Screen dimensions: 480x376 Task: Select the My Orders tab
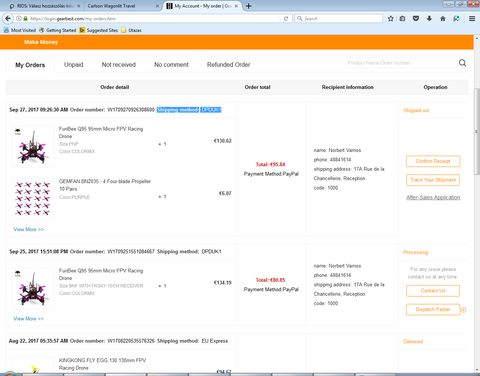30,65
